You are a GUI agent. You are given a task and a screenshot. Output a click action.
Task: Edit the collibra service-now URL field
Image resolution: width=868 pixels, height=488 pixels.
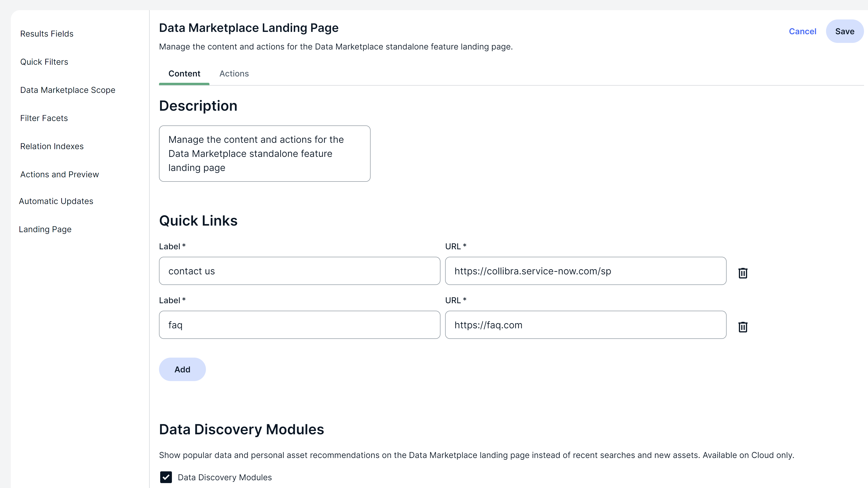coord(585,271)
